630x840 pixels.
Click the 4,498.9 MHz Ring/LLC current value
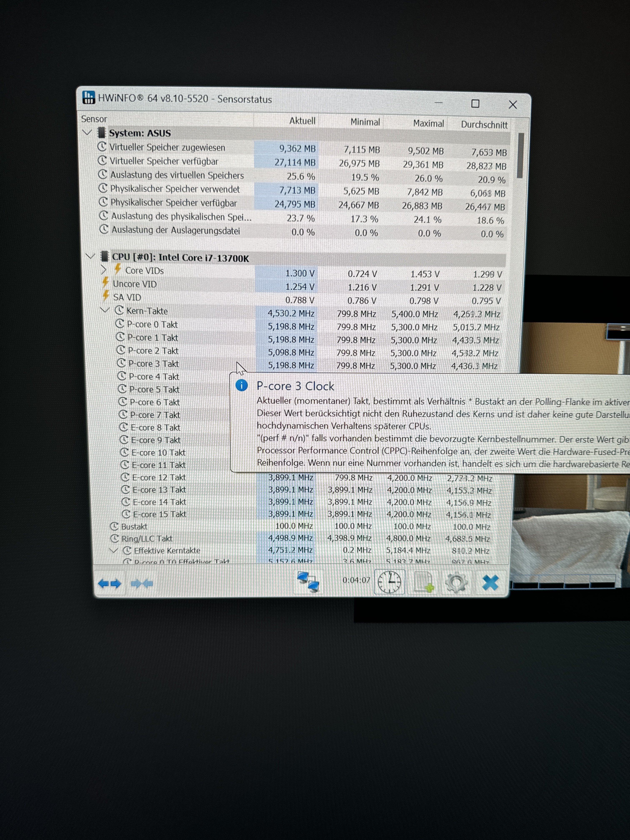[x=290, y=538]
